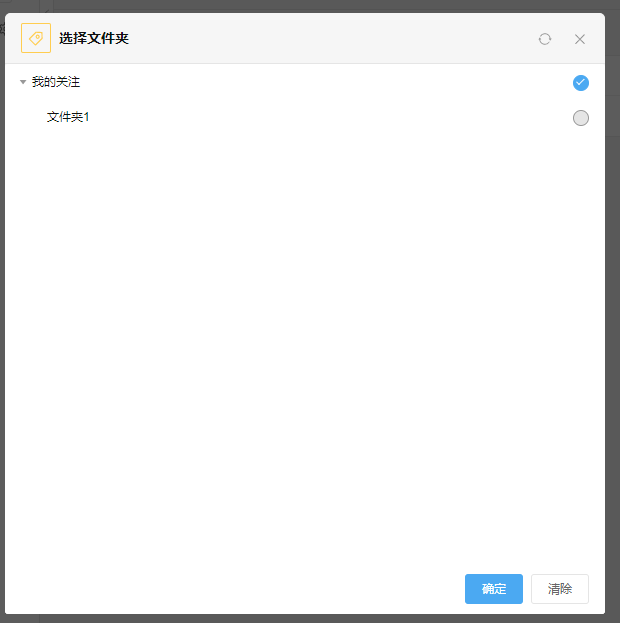Collapse the 我的关注 tree node
This screenshot has height=623, width=620.
point(23,82)
